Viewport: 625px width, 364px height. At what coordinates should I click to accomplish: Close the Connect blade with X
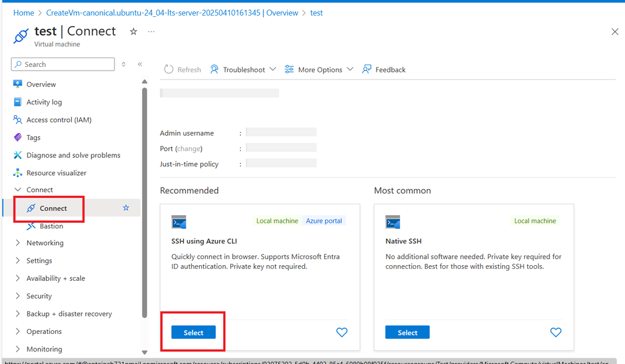point(614,32)
